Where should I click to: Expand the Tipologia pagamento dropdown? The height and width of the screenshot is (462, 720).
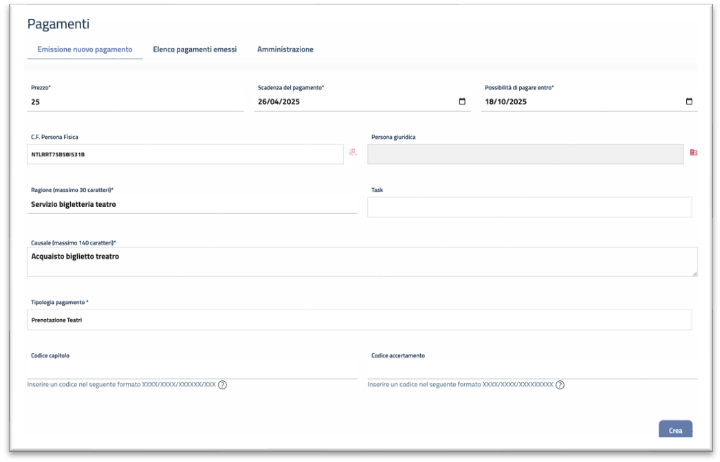click(359, 319)
